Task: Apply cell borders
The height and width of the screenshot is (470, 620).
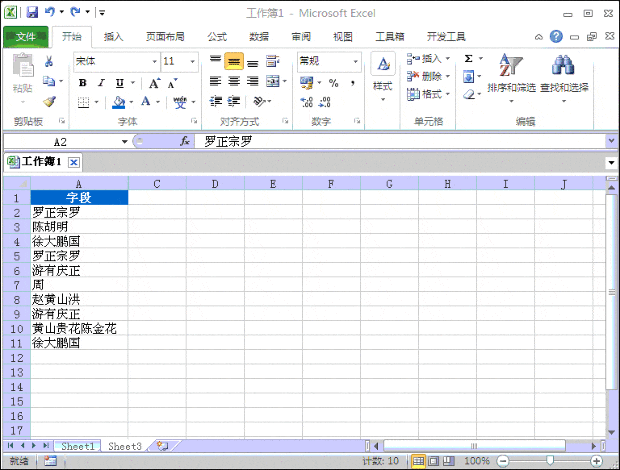Action: [x=83, y=102]
